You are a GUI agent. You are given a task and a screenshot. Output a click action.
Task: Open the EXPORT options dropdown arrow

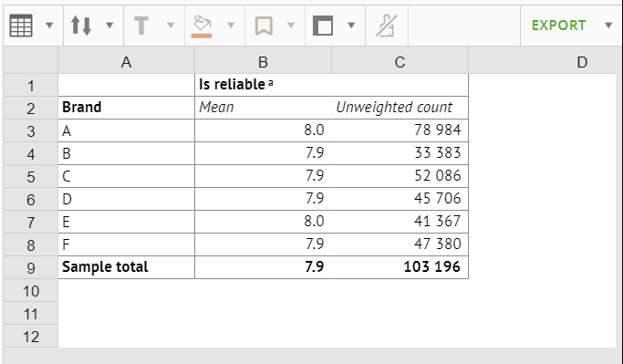[x=608, y=26]
